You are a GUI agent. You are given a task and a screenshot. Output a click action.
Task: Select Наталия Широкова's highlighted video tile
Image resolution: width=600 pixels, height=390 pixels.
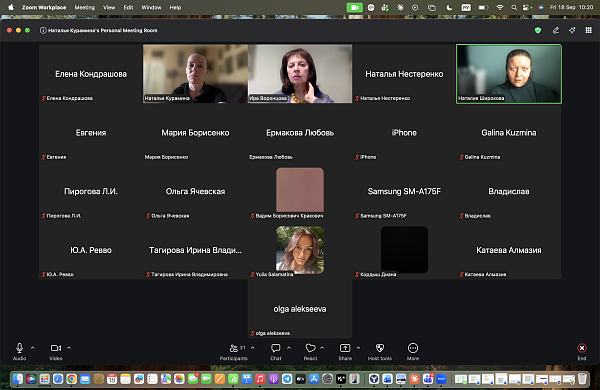[x=509, y=73]
